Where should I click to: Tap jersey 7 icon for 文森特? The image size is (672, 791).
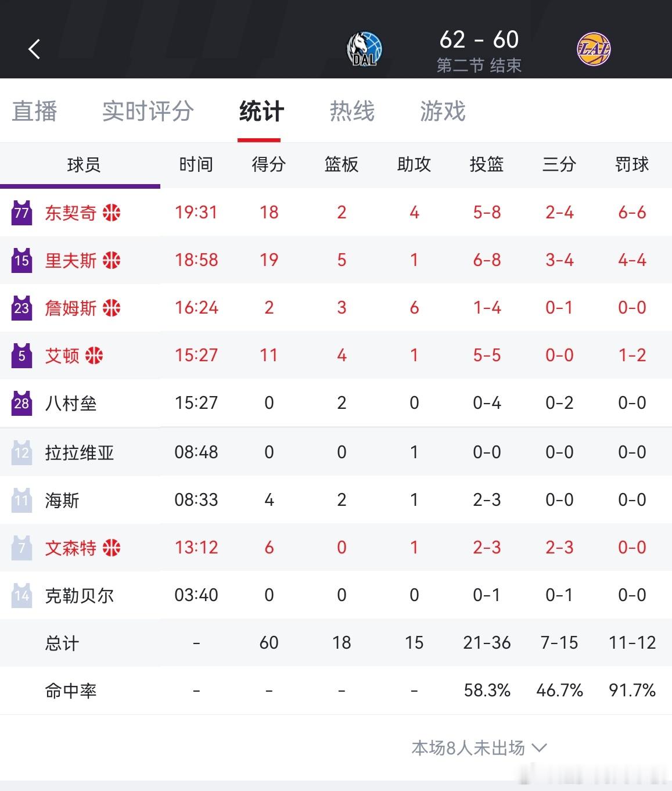(21, 548)
